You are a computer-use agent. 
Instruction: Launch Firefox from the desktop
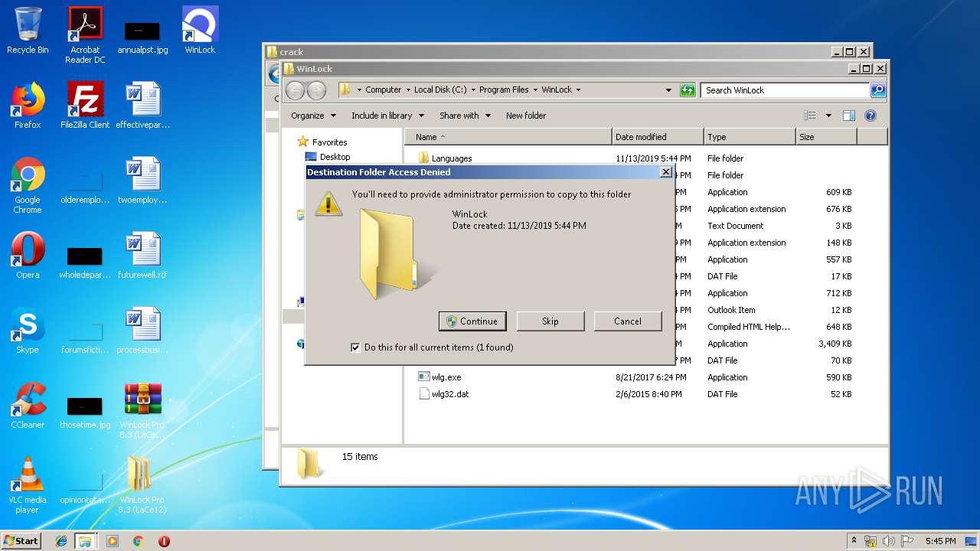(28, 106)
